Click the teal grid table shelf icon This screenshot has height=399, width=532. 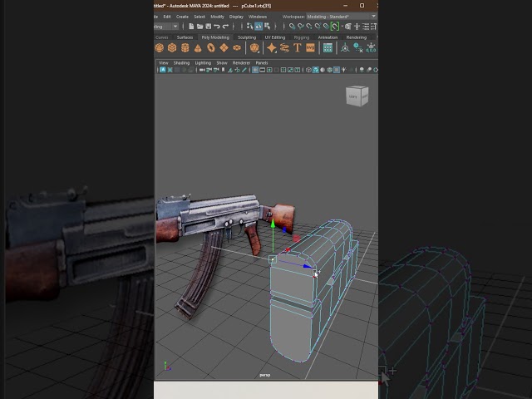pos(328,48)
